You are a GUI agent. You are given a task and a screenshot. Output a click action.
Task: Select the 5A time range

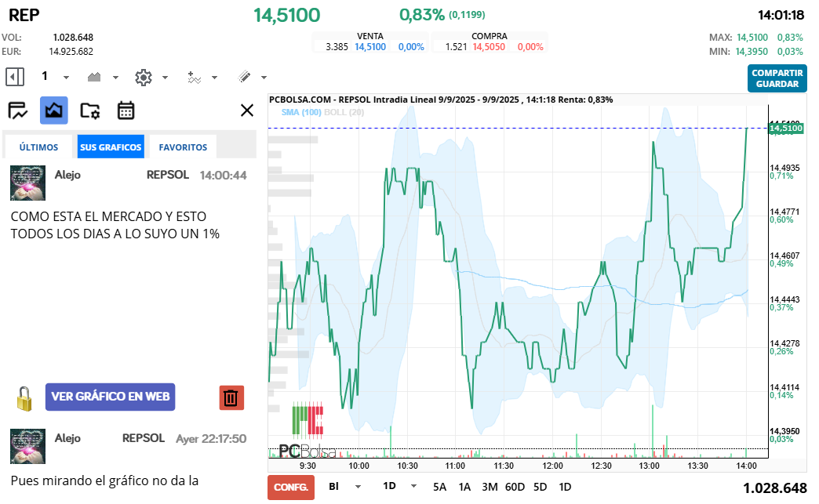[x=440, y=488]
